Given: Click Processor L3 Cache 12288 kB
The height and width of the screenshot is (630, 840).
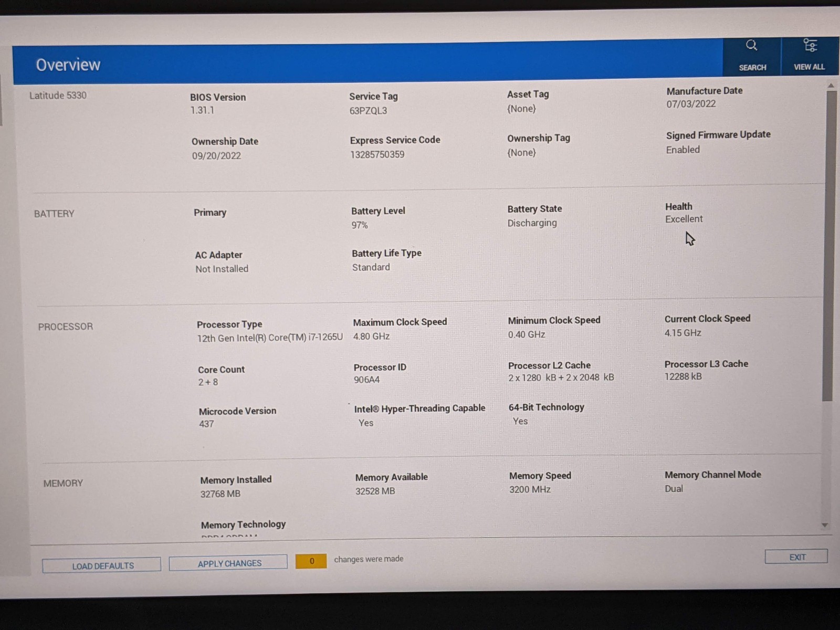Looking at the screenshot, I should [x=683, y=376].
